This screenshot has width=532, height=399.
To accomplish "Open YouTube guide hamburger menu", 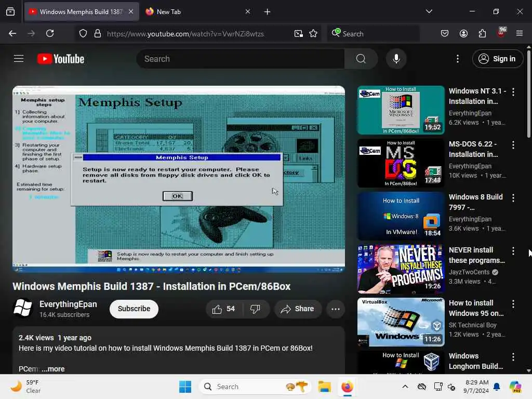I will pos(19,59).
